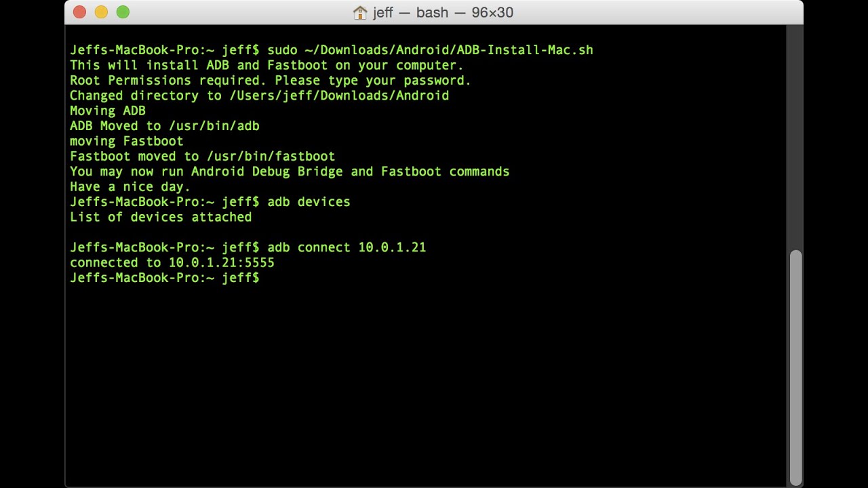868x488 pixels.
Task: Click the red close window button
Action: click(x=79, y=12)
